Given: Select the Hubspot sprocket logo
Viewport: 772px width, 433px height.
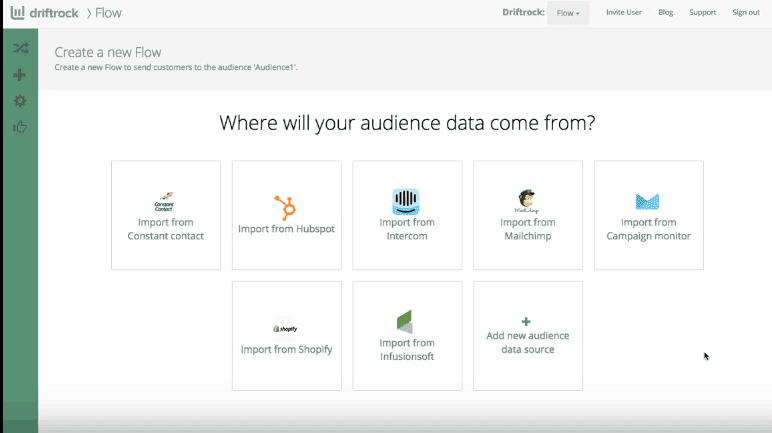Looking at the screenshot, I should coord(286,207).
